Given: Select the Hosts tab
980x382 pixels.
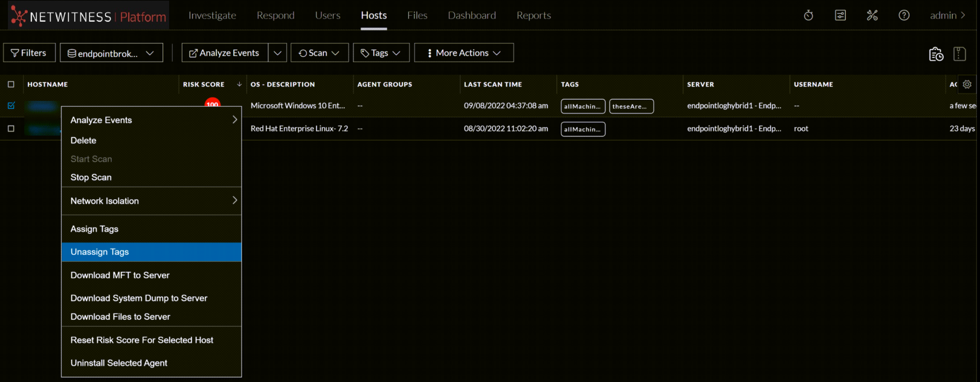Looking at the screenshot, I should click(374, 15).
